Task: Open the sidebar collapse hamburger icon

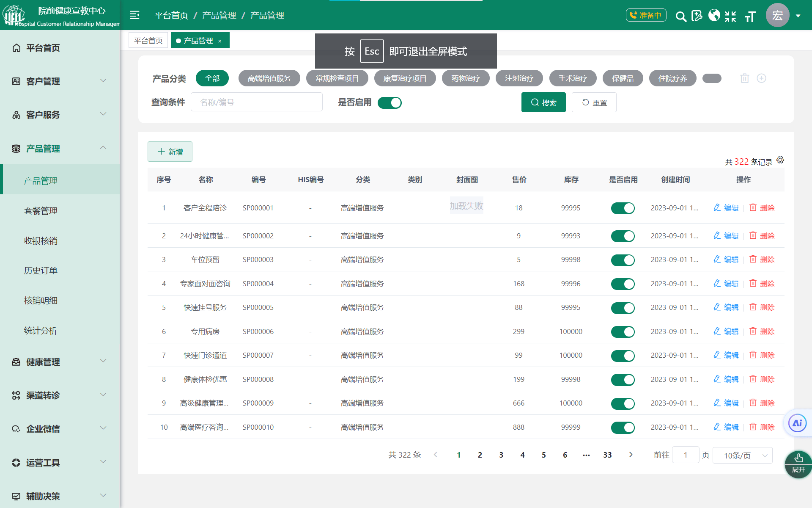Action: pyautogui.click(x=134, y=15)
